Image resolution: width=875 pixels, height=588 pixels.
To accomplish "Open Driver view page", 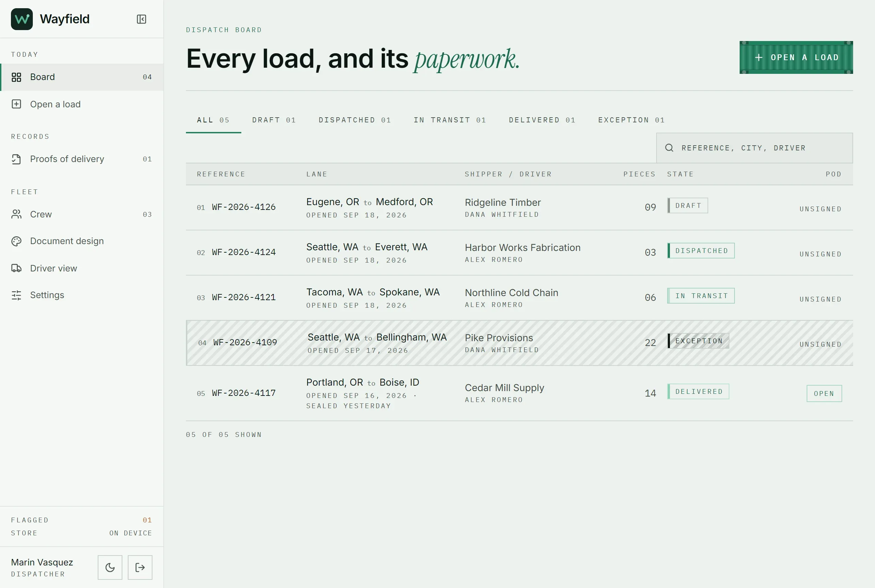I will (x=82, y=268).
